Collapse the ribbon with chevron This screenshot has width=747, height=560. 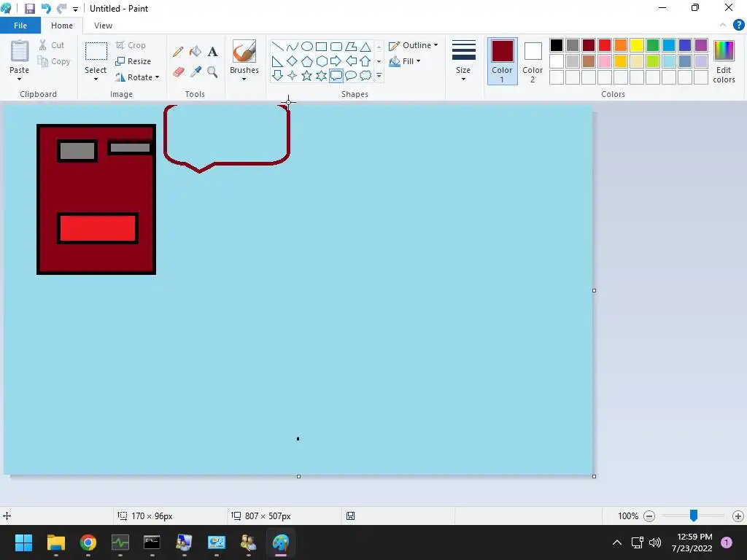click(x=723, y=26)
